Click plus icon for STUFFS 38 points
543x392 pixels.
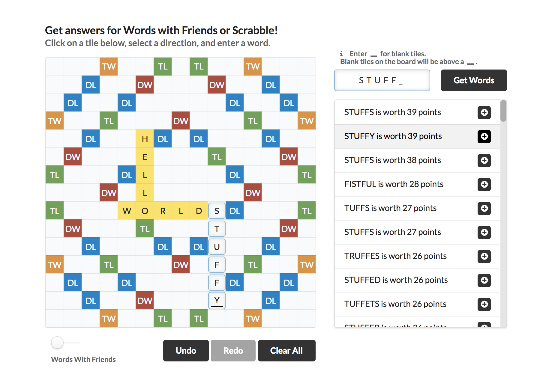tap(484, 160)
